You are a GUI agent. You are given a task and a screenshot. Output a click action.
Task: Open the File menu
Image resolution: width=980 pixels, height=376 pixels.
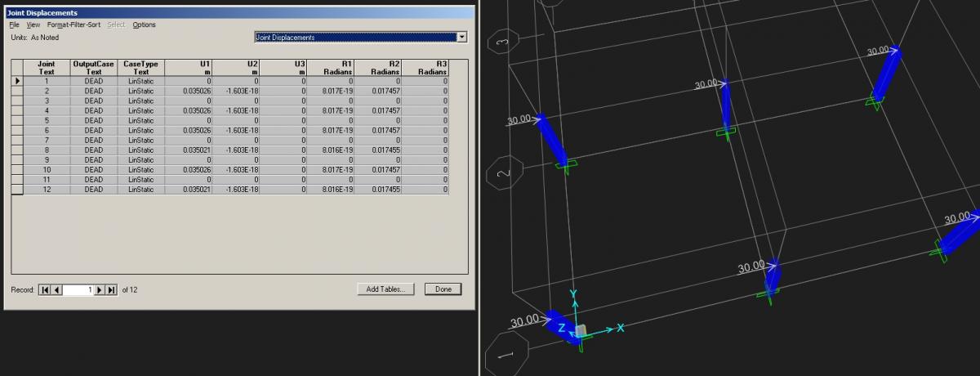14,25
